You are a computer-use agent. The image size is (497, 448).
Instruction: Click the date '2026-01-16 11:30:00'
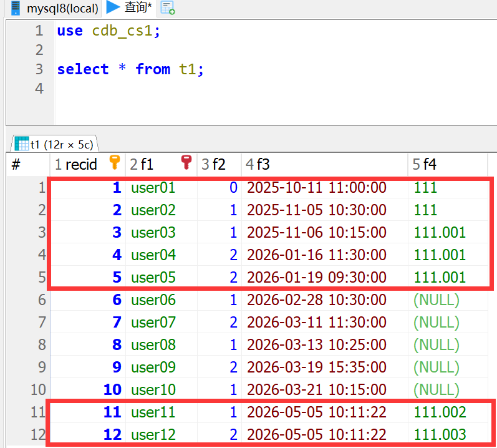(317, 255)
